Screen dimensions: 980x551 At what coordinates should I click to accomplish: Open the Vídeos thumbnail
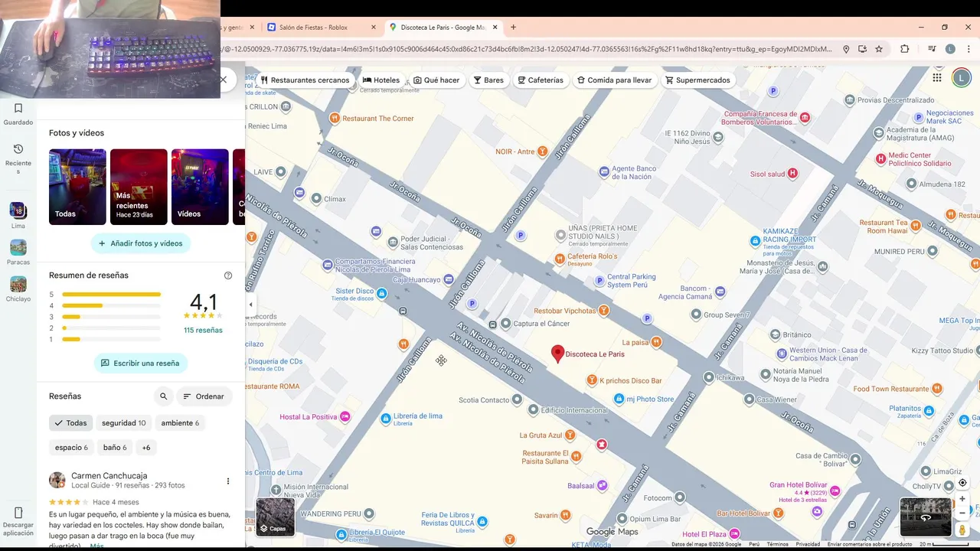click(x=200, y=187)
